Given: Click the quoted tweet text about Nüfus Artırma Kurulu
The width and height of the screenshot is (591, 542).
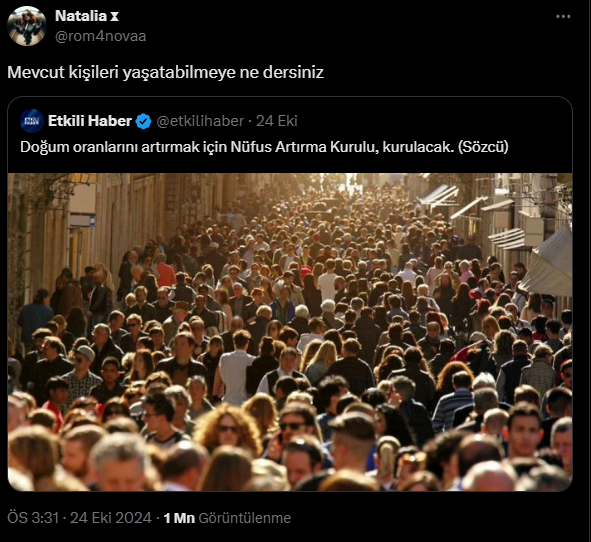Looking at the screenshot, I should click(x=264, y=147).
